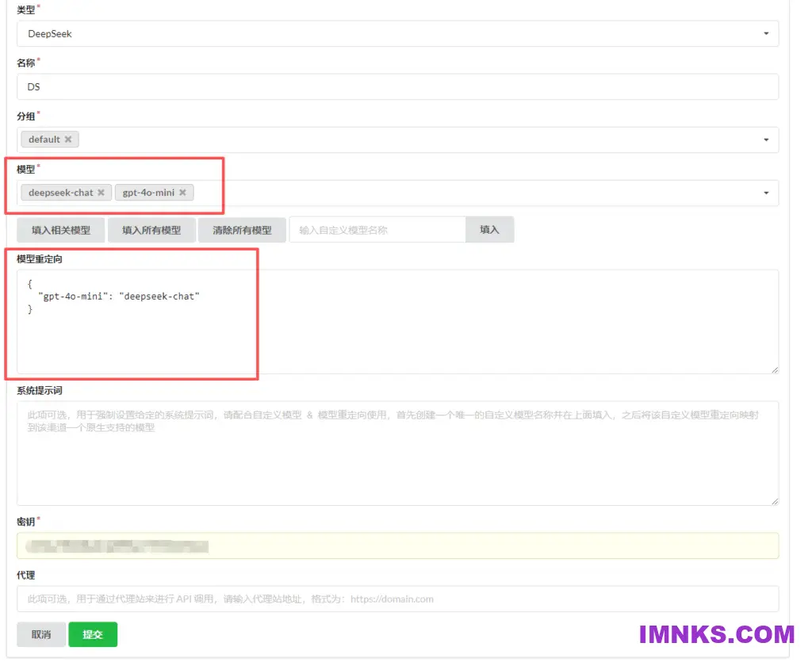This screenshot has height=666, width=812.
Task: Click the 填入 custom model button
Action: point(489,229)
